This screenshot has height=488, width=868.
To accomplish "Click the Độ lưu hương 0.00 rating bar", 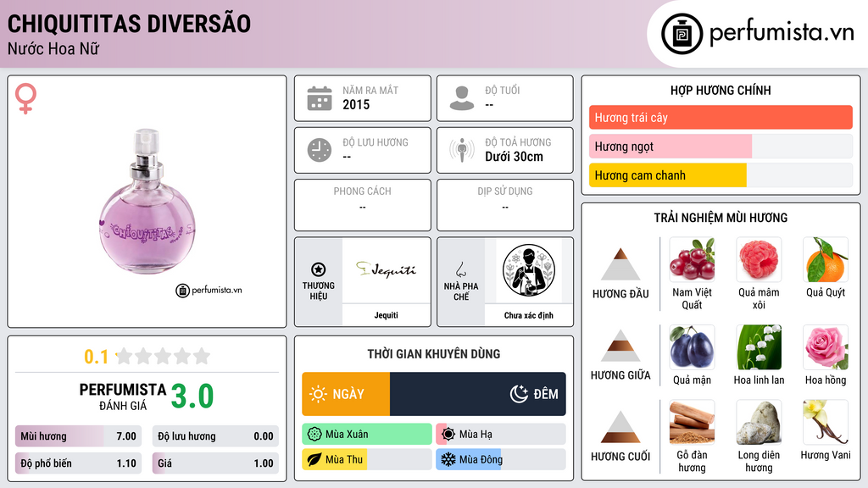I will [x=215, y=436].
